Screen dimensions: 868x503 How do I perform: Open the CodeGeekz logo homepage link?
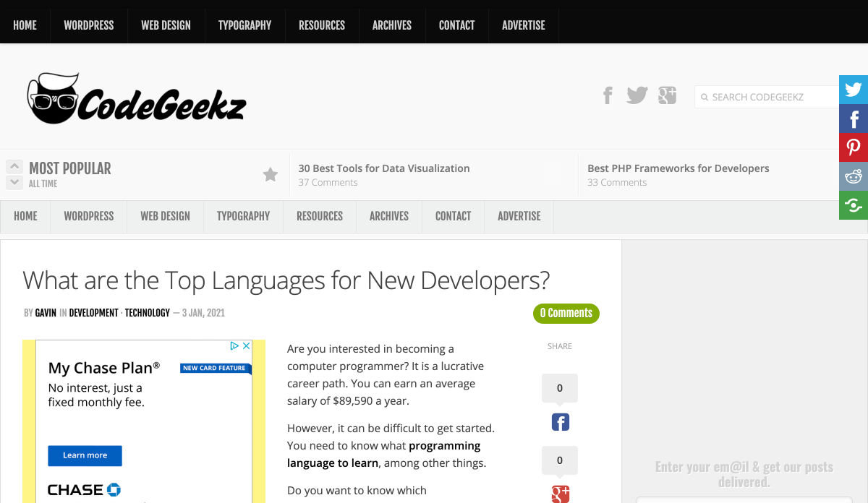[137, 98]
